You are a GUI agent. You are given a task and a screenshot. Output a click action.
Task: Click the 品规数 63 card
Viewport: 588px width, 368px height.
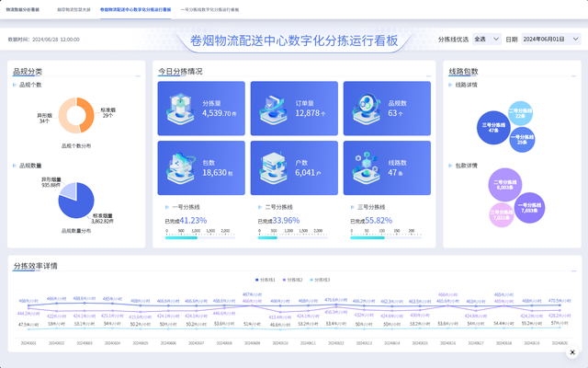[x=387, y=109]
